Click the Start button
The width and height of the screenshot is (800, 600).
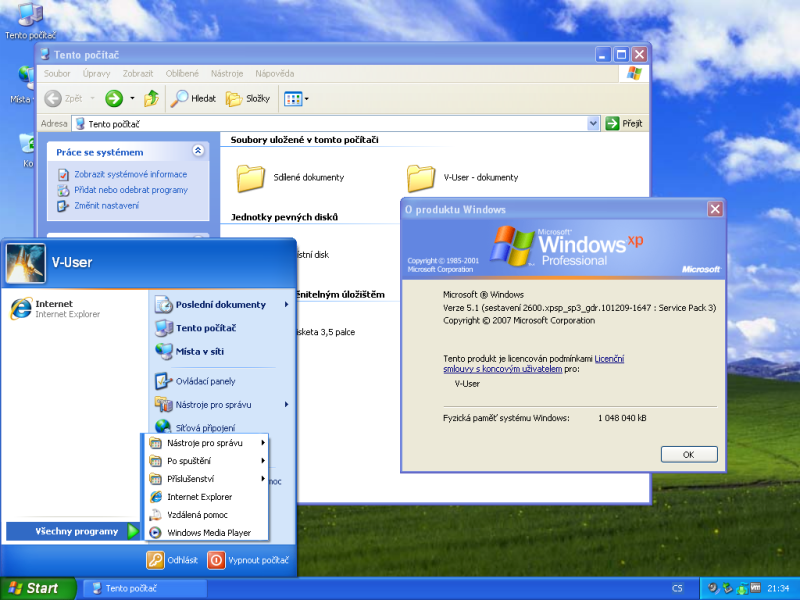coord(38,588)
